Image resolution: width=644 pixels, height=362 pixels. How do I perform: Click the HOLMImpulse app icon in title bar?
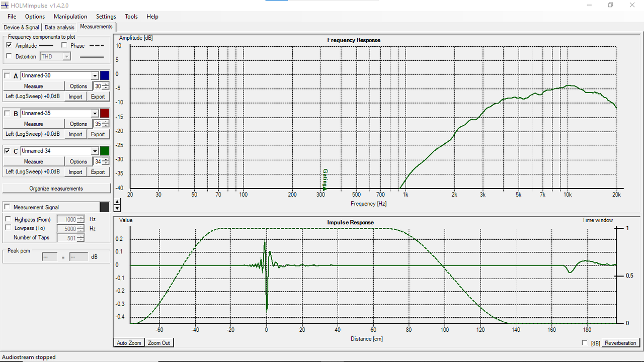pos(5,5)
